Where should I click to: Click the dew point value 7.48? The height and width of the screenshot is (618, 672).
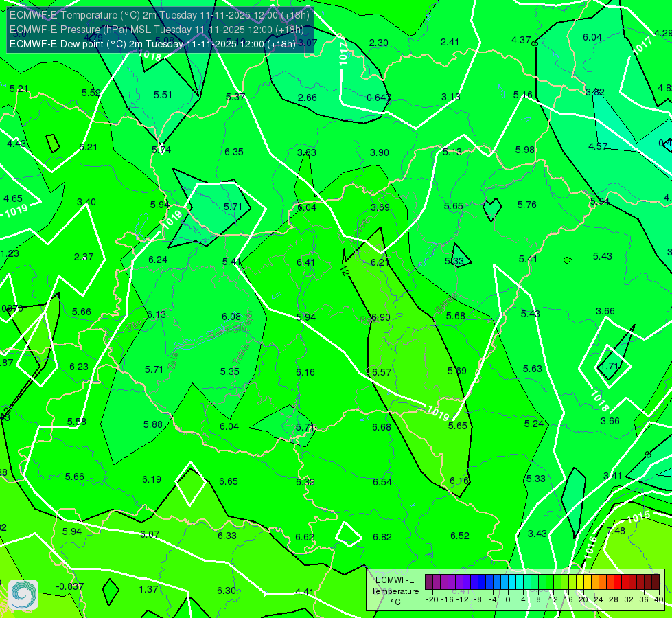click(616, 531)
